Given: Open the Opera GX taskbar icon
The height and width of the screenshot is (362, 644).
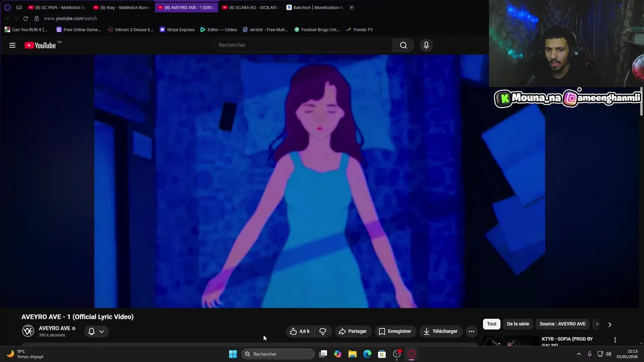Looking at the screenshot, I should coord(412,354).
